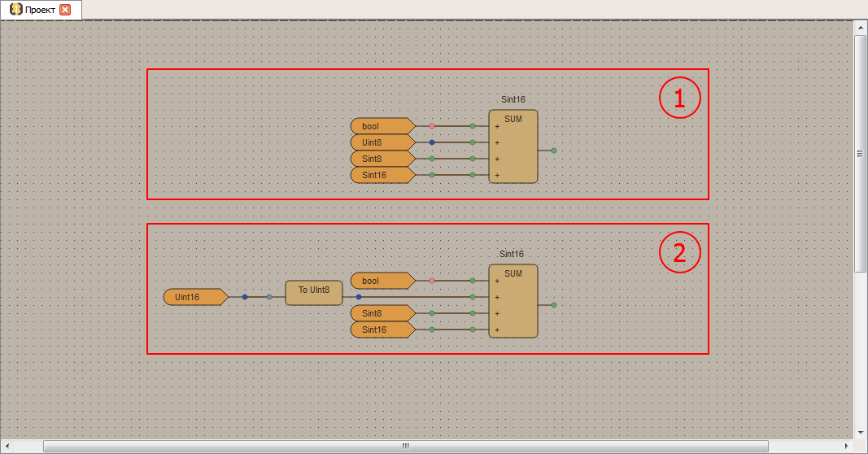The height and width of the screenshot is (454, 868).
Task: Select the Sint8 input in frame 1
Action: coord(381,159)
